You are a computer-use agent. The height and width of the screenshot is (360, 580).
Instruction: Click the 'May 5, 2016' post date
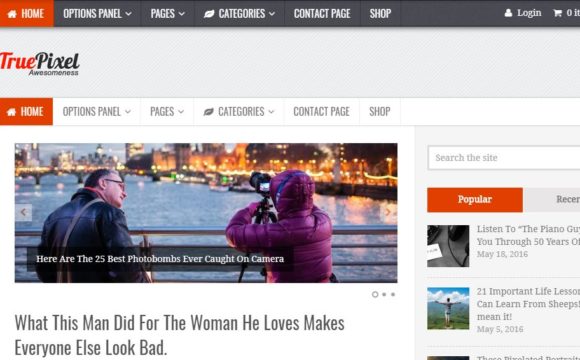[x=500, y=329]
